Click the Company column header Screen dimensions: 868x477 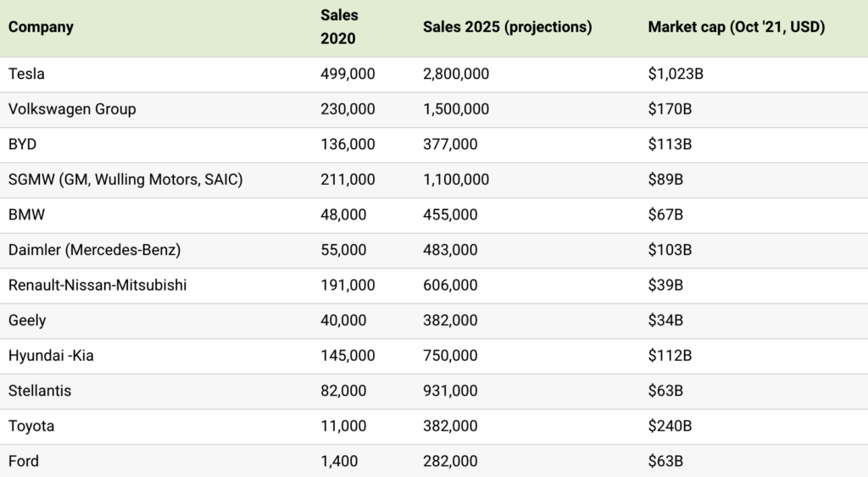click(x=41, y=27)
